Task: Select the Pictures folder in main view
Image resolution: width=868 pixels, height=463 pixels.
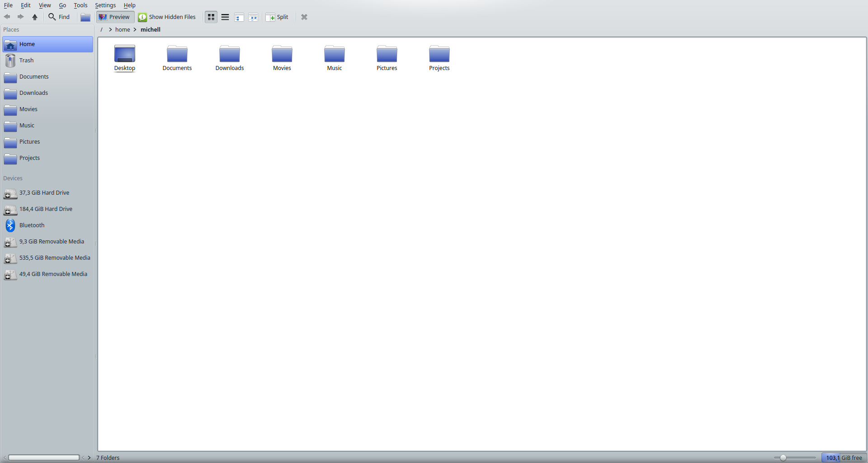Action: (387, 58)
